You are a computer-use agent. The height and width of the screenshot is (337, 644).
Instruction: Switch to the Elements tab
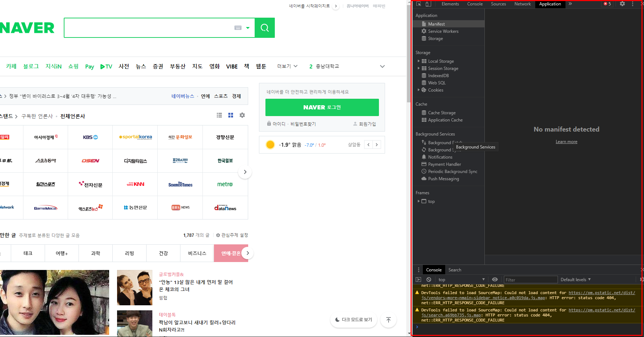click(450, 4)
